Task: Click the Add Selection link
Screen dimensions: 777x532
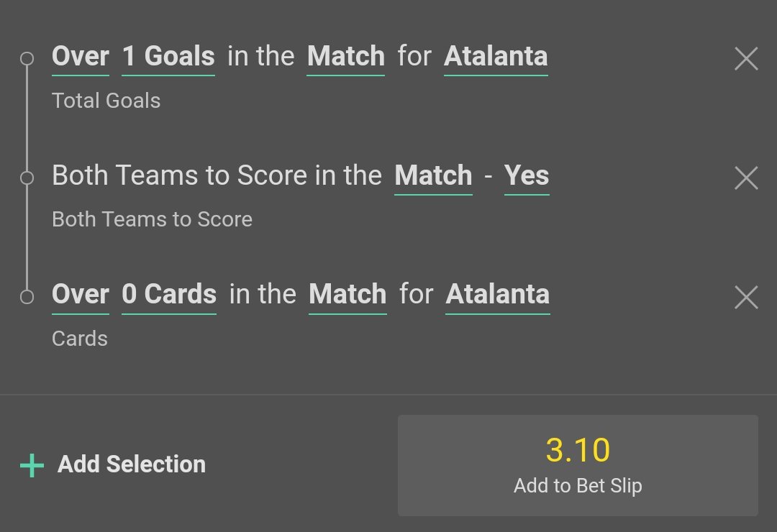Action: [132, 464]
